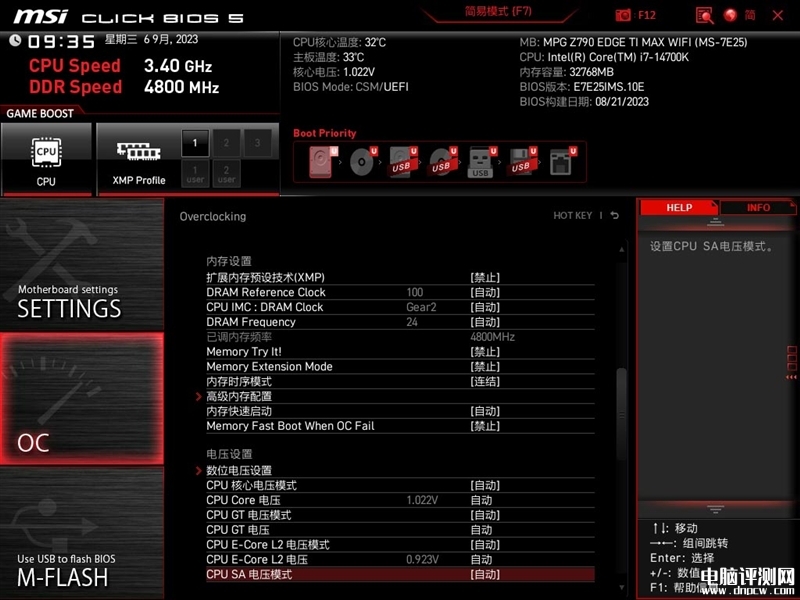Switch to the HELP tab
This screenshot has height=600, width=800.
pos(679,208)
